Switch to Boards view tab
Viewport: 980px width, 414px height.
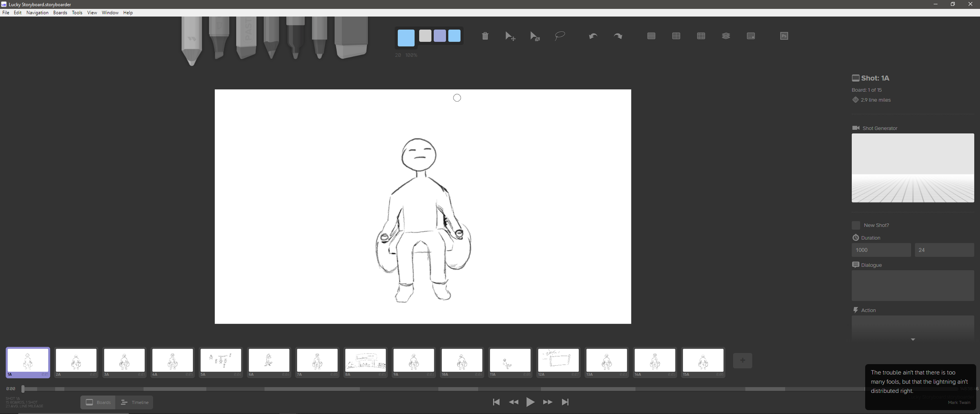pyautogui.click(x=98, y=402)
